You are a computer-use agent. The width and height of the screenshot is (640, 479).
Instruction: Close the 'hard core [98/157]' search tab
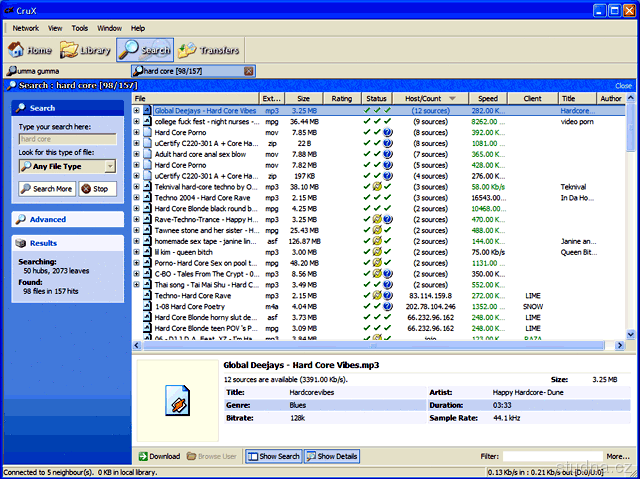point(248,71)
